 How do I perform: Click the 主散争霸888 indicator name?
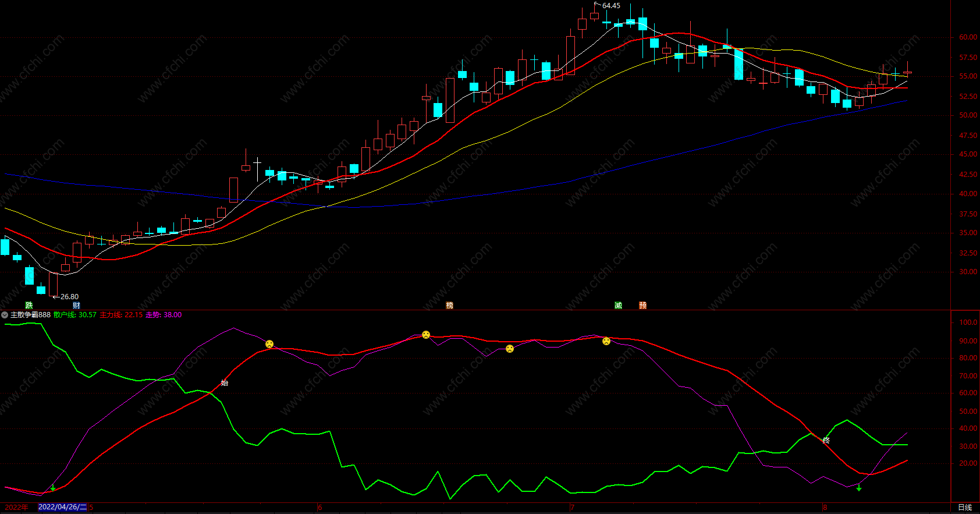[x=30, y=315]
